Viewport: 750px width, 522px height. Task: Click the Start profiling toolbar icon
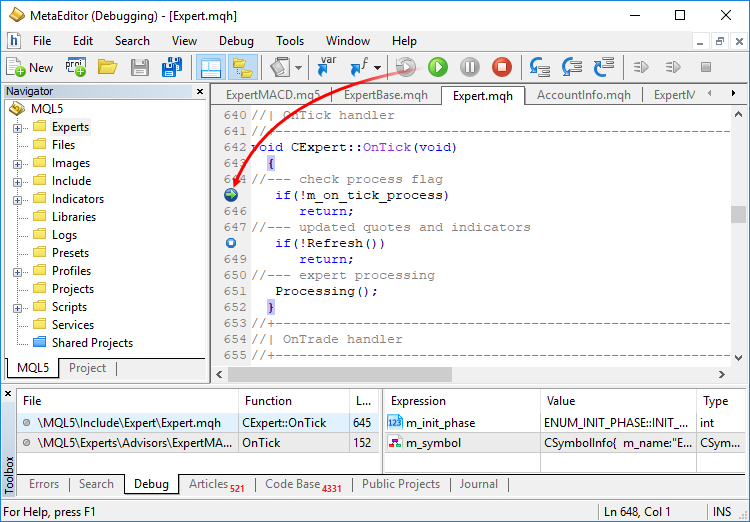click(641, 67)
